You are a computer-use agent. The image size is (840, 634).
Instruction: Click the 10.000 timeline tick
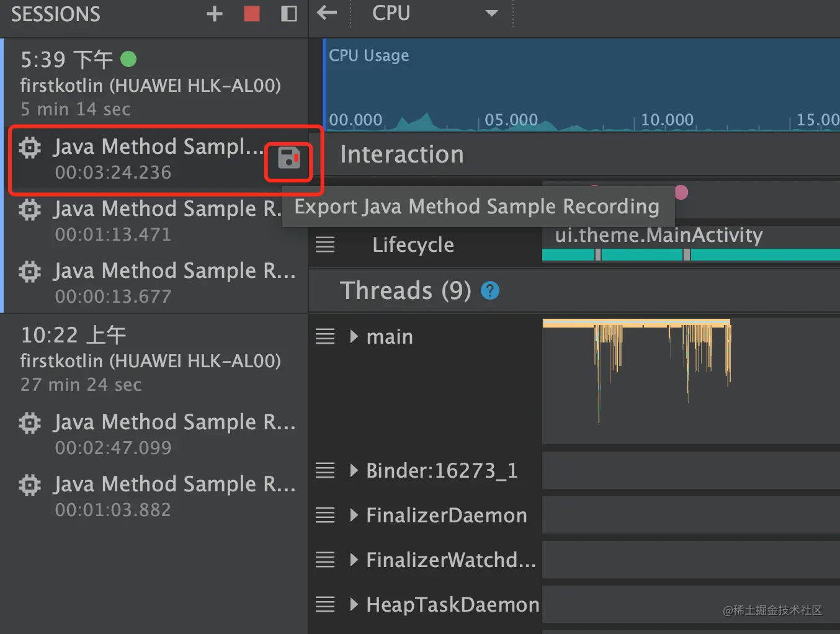pyautogui.click(x=667, y=120)
